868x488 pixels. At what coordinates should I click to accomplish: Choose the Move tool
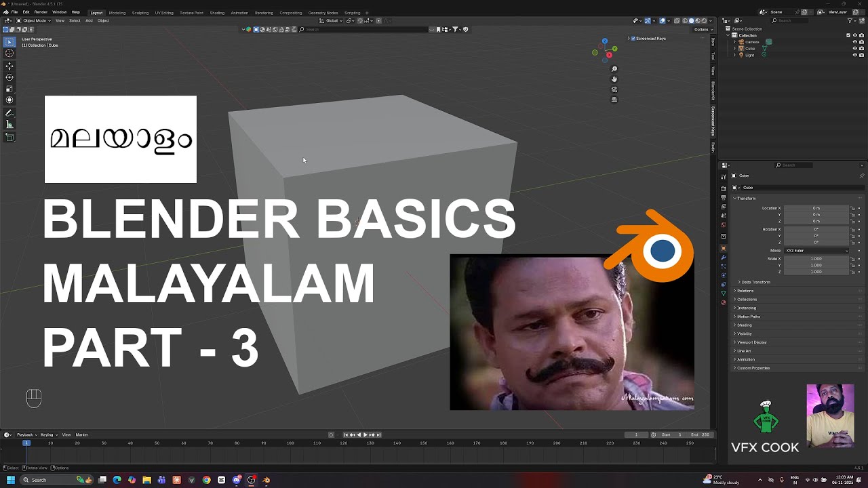click(x=9, y=66)
